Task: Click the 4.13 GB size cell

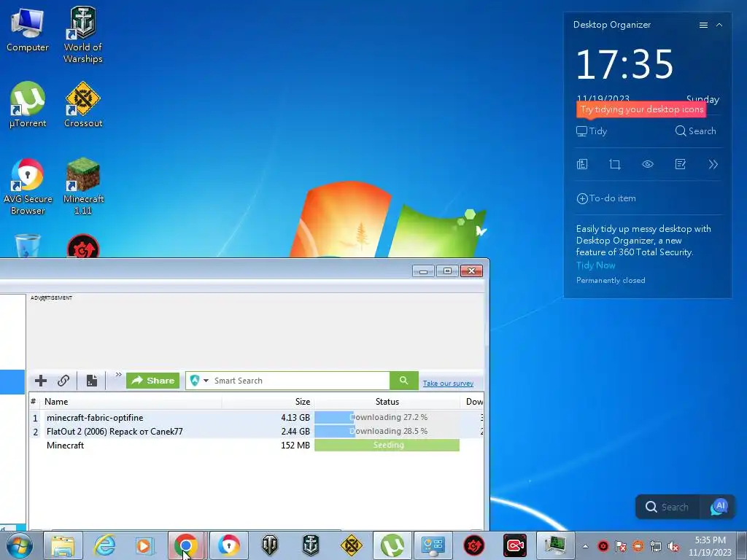Action: [x=295, y=418]
